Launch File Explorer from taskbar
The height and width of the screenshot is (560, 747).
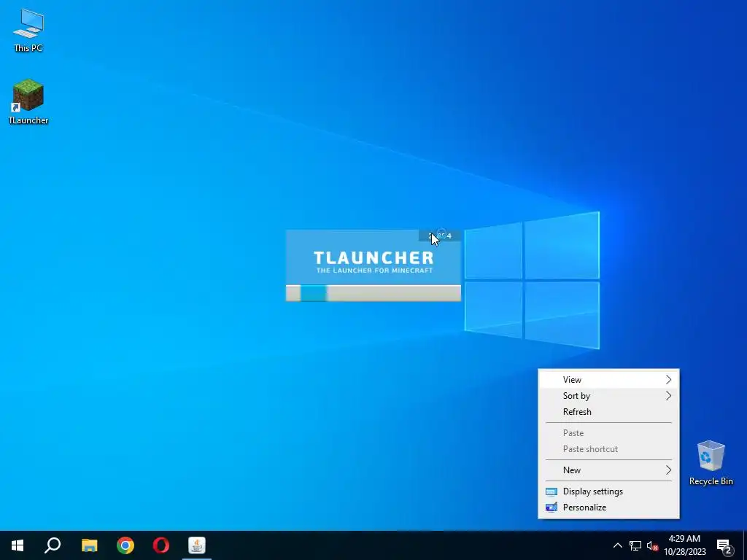pyautogui.click(x=89, y=545)
